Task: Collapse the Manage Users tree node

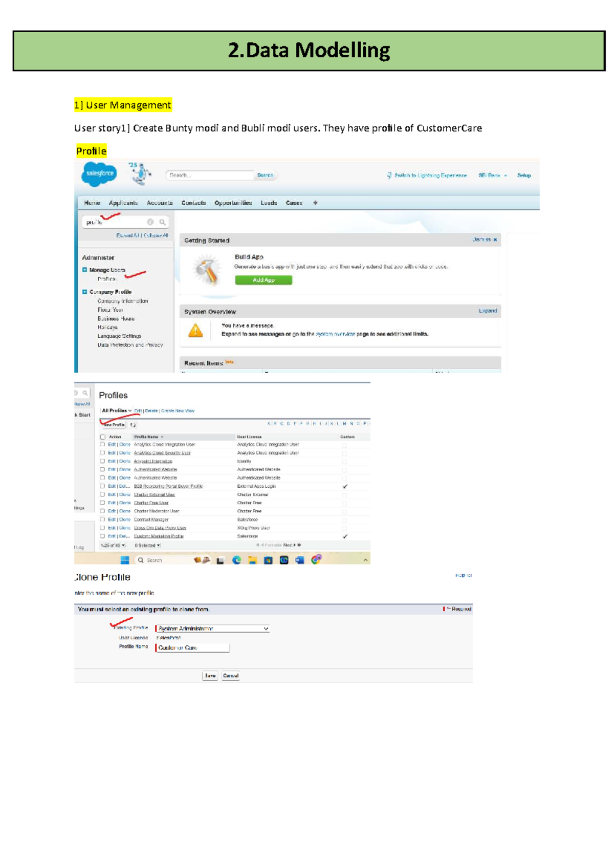Action: coord(85,270)
